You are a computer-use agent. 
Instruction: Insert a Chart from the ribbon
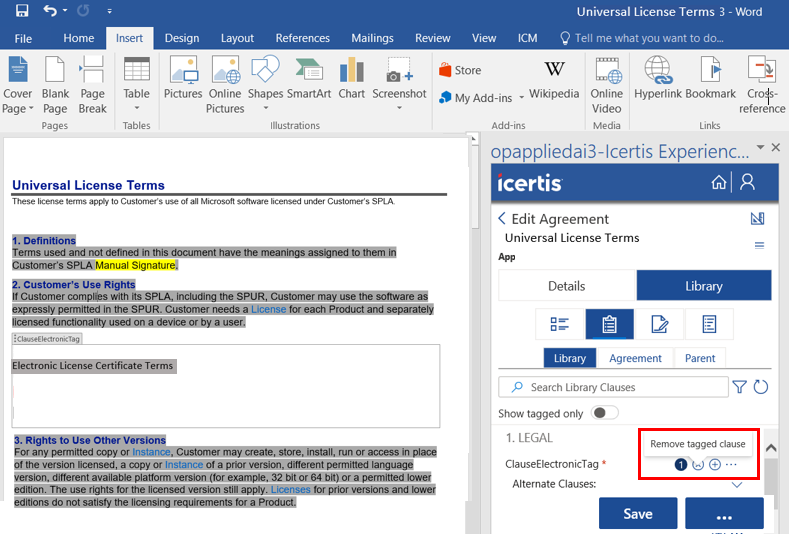(351, 78)
